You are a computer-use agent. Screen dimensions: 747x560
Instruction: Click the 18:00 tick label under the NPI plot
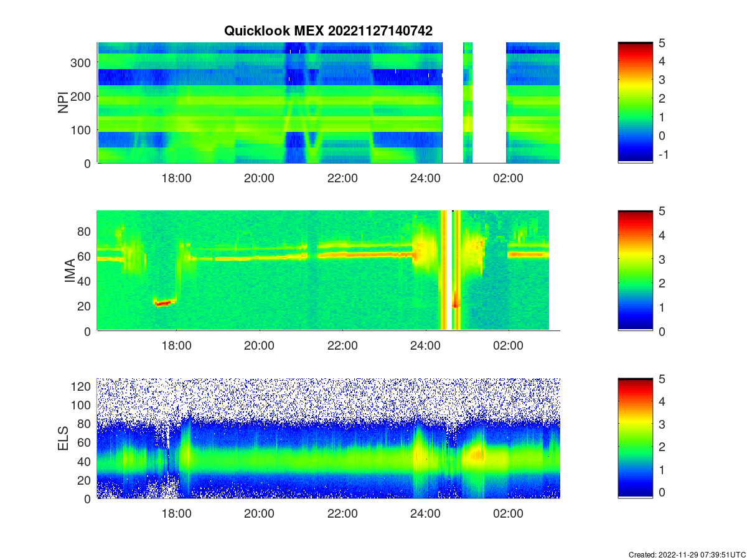click(176, 179)
